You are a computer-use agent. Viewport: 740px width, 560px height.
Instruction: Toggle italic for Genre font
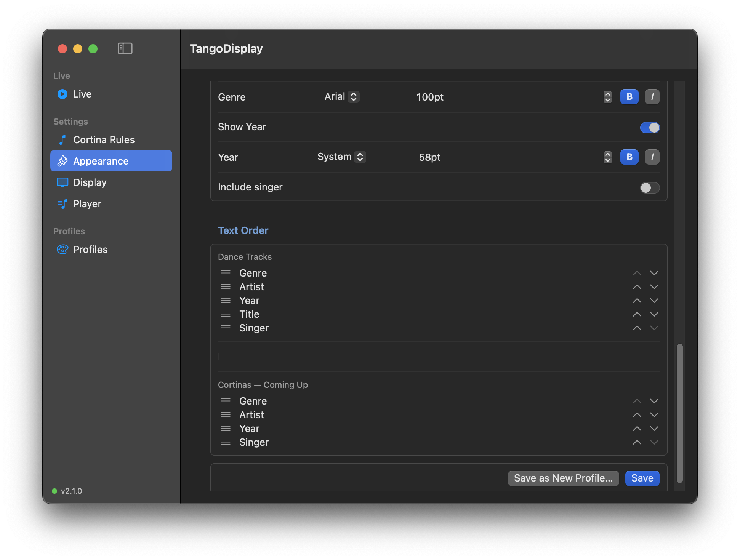coord(652,97)
